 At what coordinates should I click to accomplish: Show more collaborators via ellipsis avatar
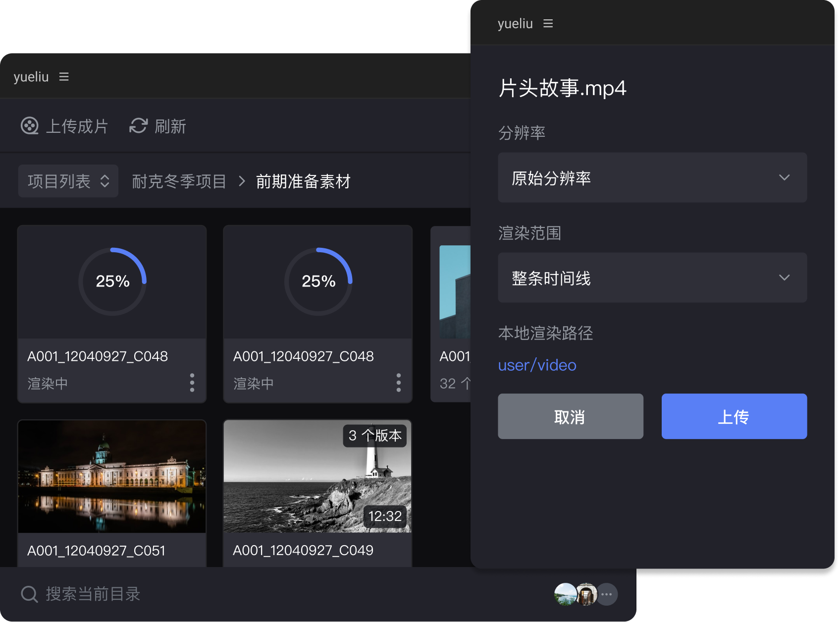click(x=607, y=594)
